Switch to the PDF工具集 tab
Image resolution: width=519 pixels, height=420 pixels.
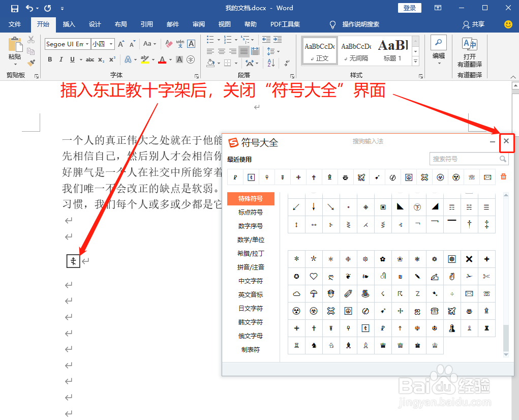click(x=285, y=24)
